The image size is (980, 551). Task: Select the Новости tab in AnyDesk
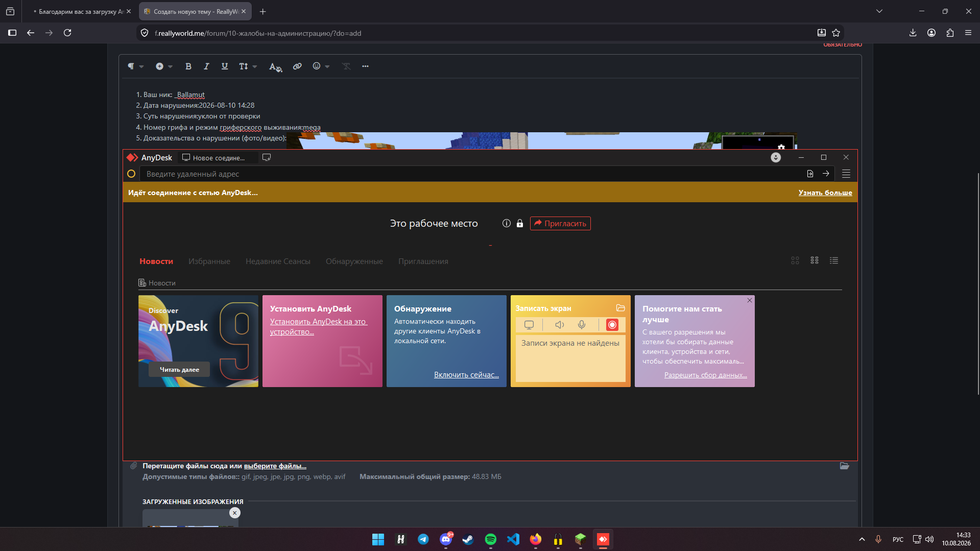pyautogui.click(x=156, y=261)
